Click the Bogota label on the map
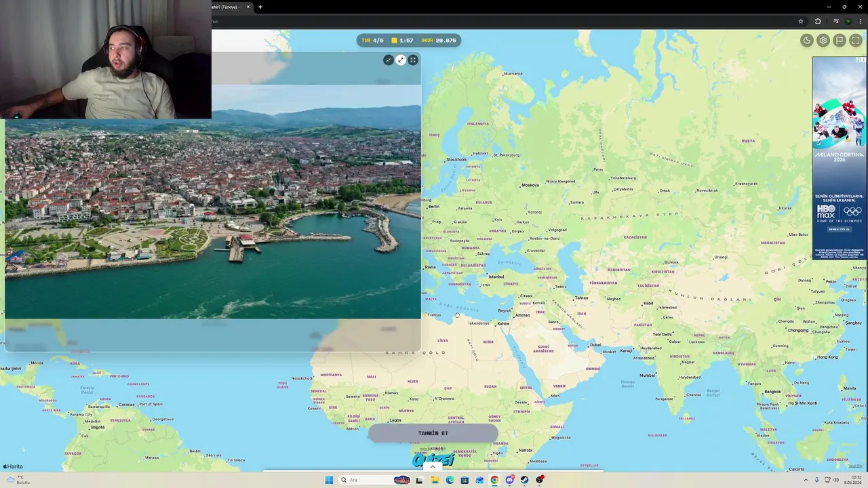The width and height of the screenshot is (868, 488). tap(98, 428)
